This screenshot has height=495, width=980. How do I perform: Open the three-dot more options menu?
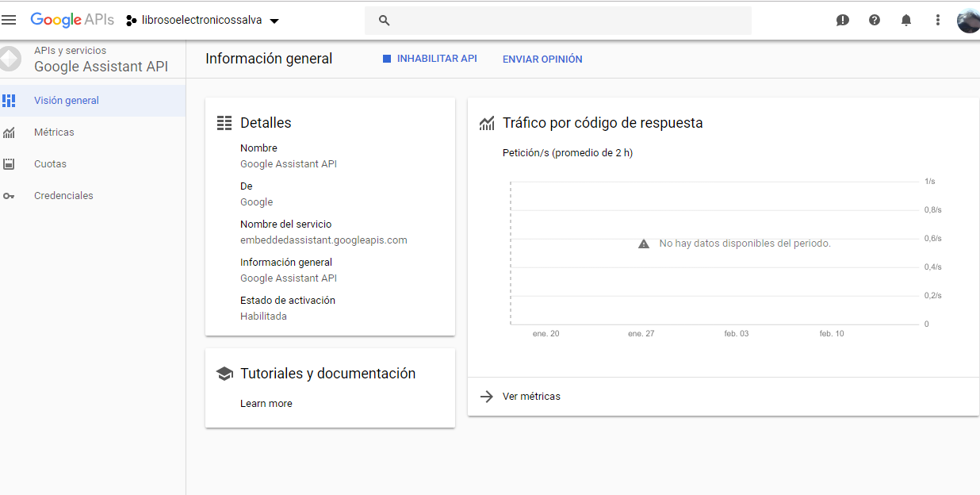click(x=938, y=21)
